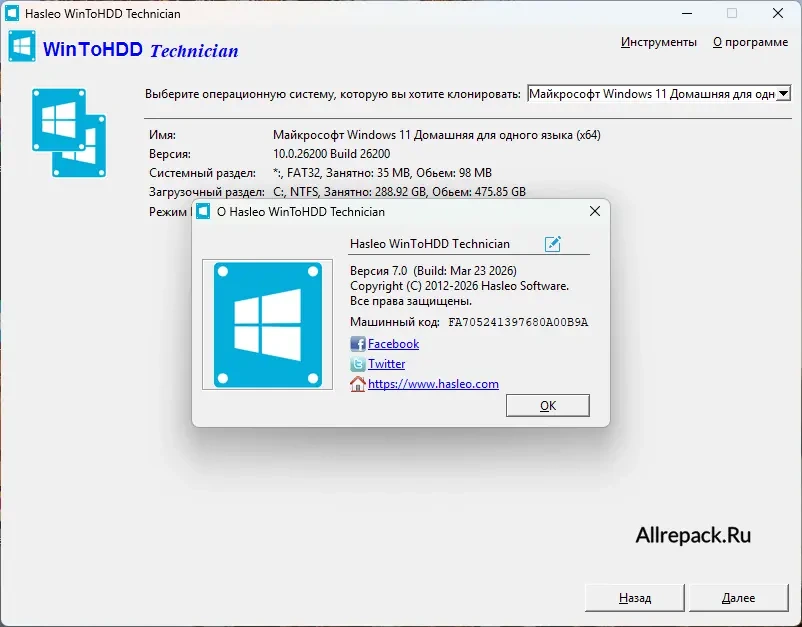Viewport: 802px width, 627px height.
Task: Click the system partition FAT32 info line
Action: 382,173
